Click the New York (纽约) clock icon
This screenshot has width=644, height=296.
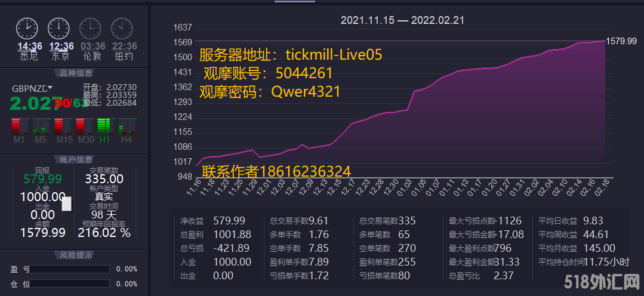coord(122,28)
